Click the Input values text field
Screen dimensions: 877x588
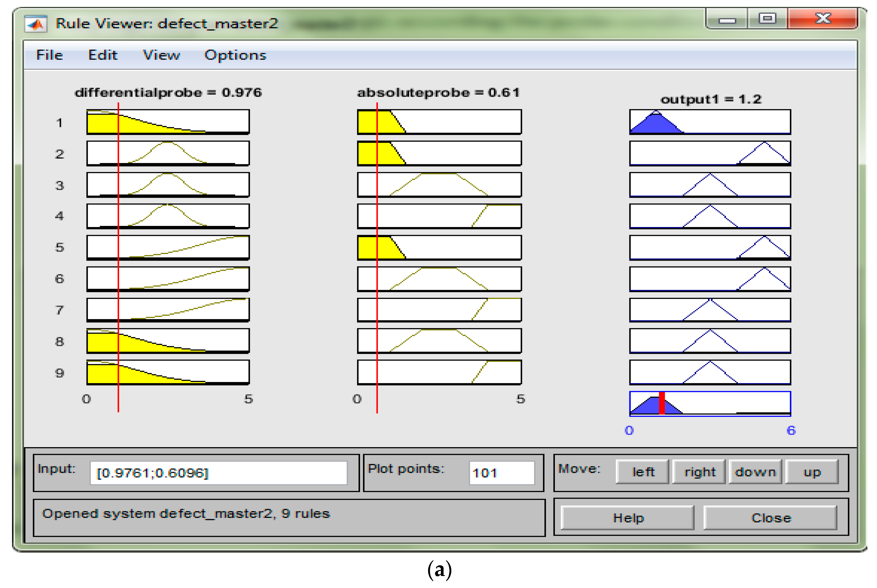point(218,472)
